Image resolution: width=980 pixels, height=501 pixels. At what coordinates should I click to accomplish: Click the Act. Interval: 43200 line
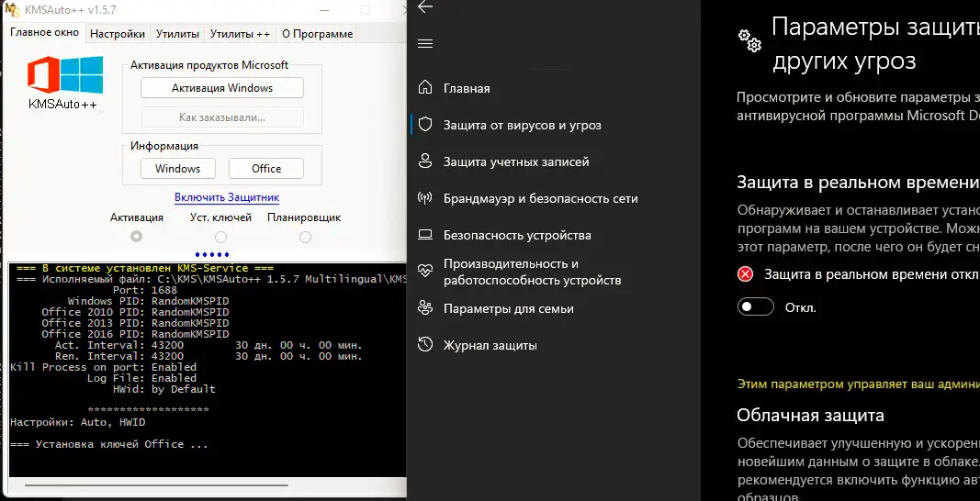208,345
